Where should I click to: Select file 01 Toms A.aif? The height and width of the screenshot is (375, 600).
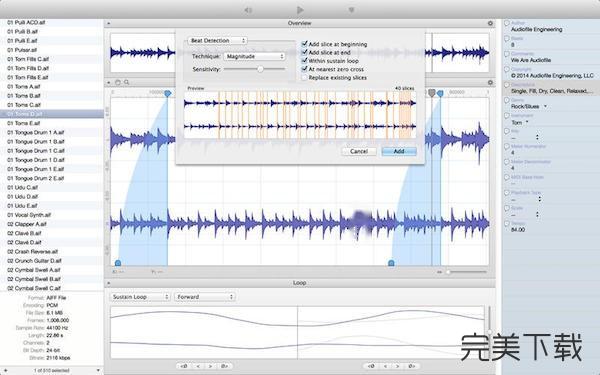52,86
